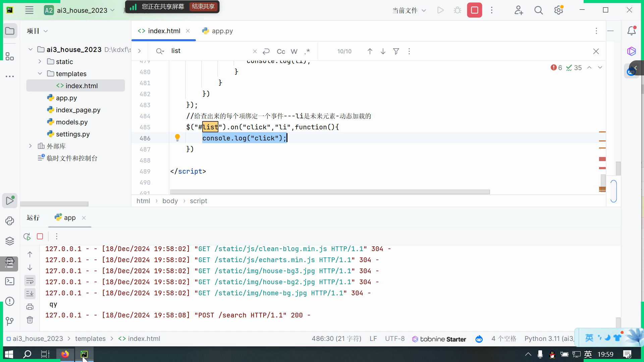Open the Code With Me add-user icon
This screenshot has width=644, height=362.
[x=519, y=10]
